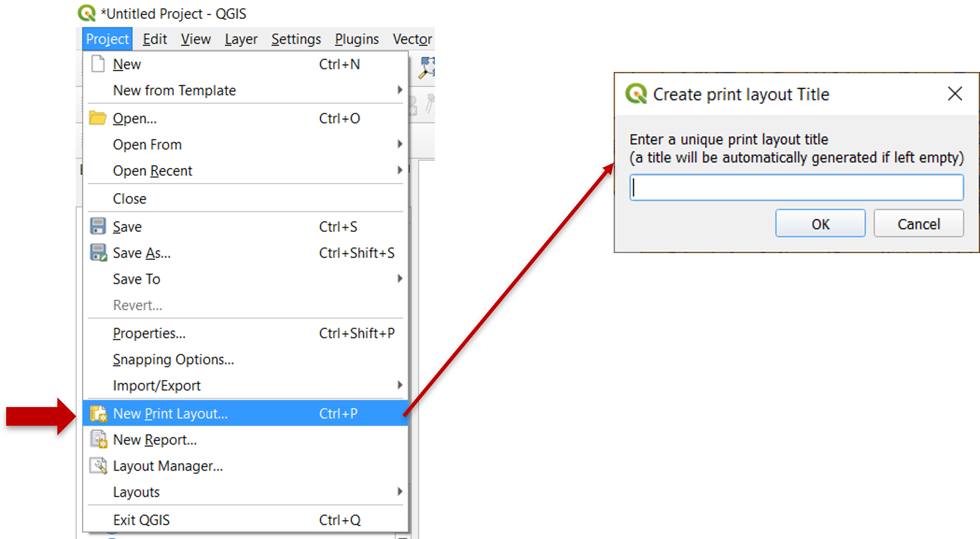980x539 pixels.
Task: Click the Open folder icon
Action: [x=98, y=118]
